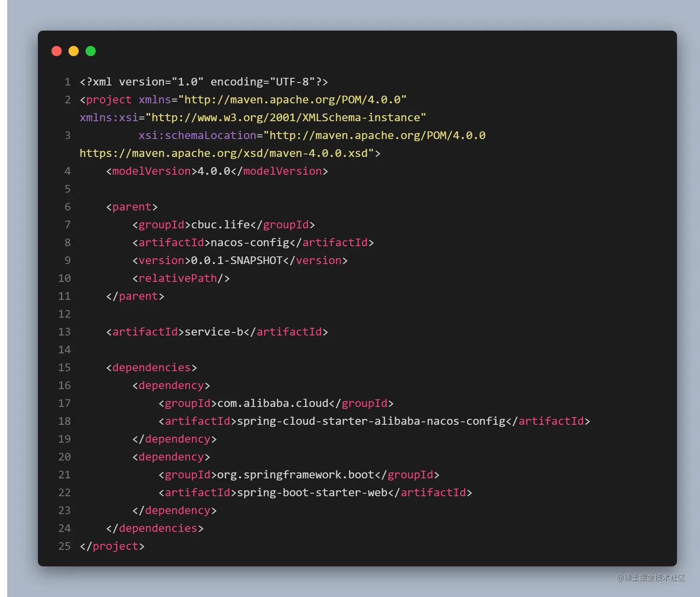Click spring-cloud-starter-alibaba-nacos-config text
The image size is (700, 597).
coord(371,421)
